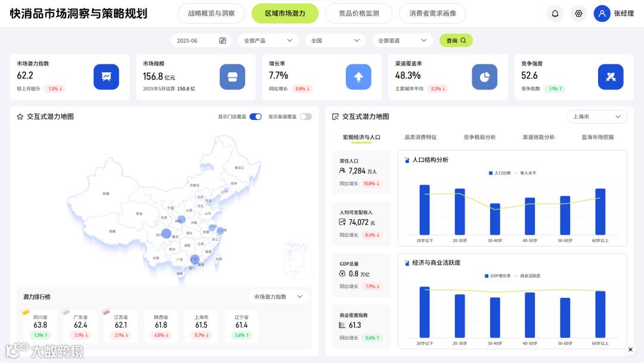Click the 张经理 user name
The image size is (644, 363).
point(624,14)
